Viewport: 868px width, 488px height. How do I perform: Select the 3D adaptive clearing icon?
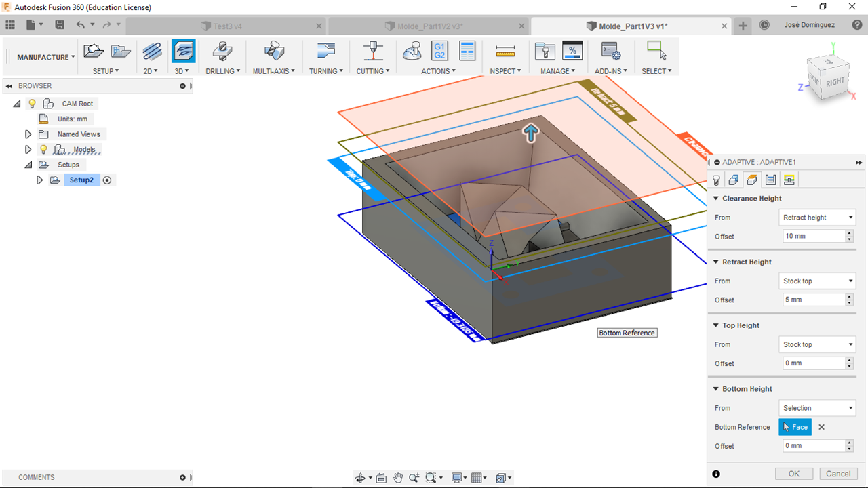click(x=183, y=52)
